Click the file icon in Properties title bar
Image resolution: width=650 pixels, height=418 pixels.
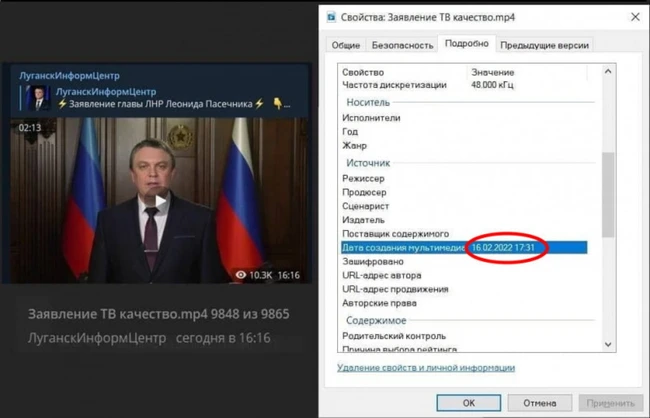(331, 17)
